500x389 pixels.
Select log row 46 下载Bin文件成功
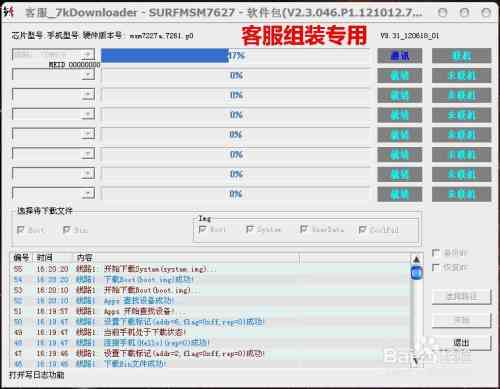tap(211, 364)
